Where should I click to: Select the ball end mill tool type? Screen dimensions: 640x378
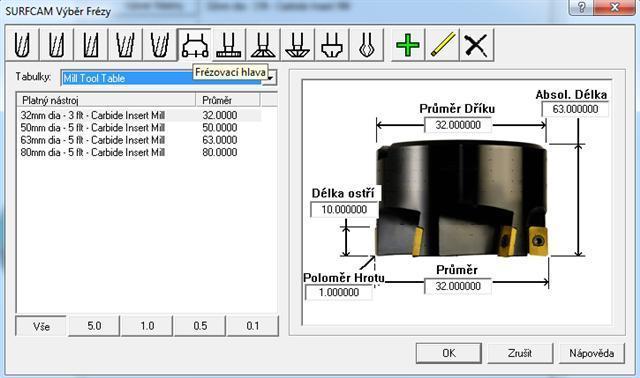click(22, 45)
